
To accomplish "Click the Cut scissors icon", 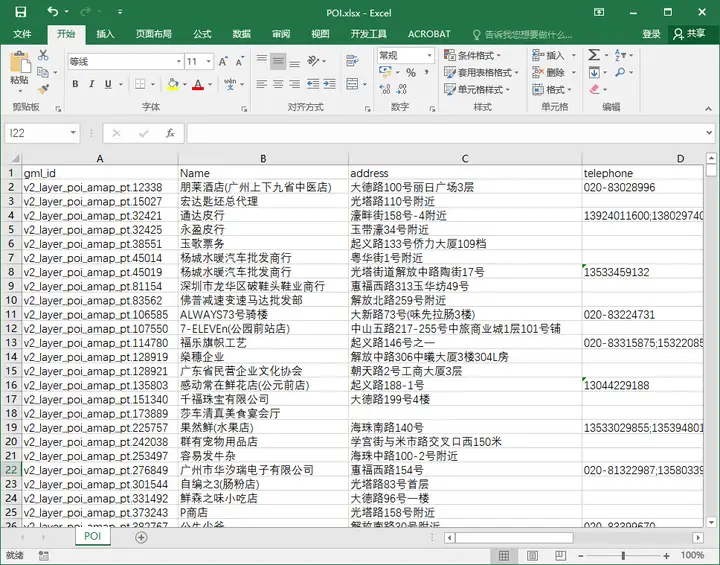I will coord(43,55).
